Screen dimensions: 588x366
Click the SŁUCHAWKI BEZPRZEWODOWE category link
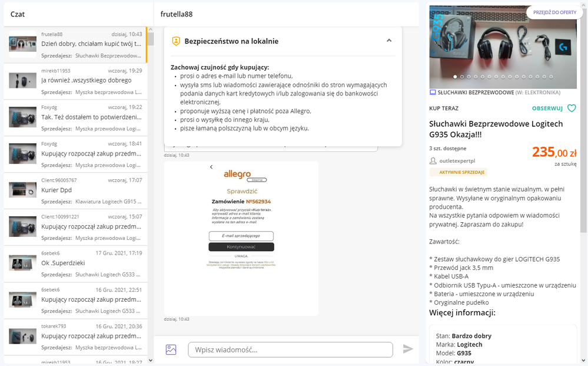pos(476,93)
